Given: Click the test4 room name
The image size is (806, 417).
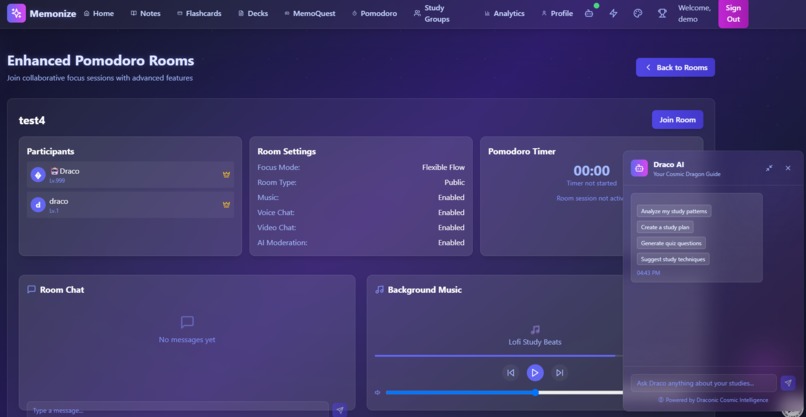Looking at the screenshot, I should tap(32, 121).
